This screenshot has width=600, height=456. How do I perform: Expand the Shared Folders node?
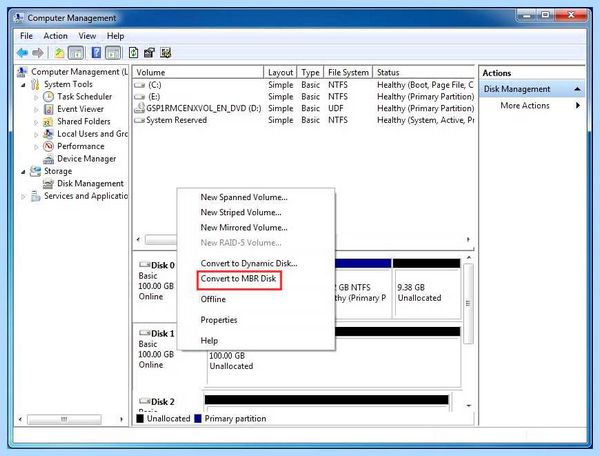[36, 122]
